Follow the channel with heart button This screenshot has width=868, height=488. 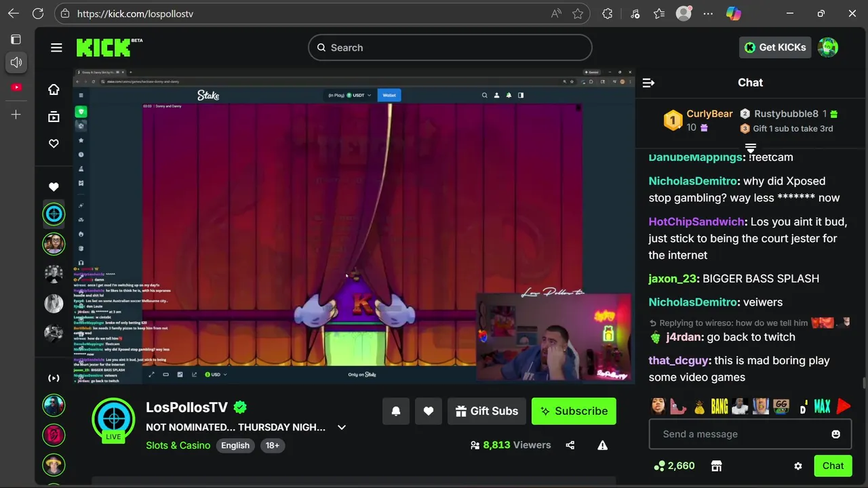click(x=429, y=411)
